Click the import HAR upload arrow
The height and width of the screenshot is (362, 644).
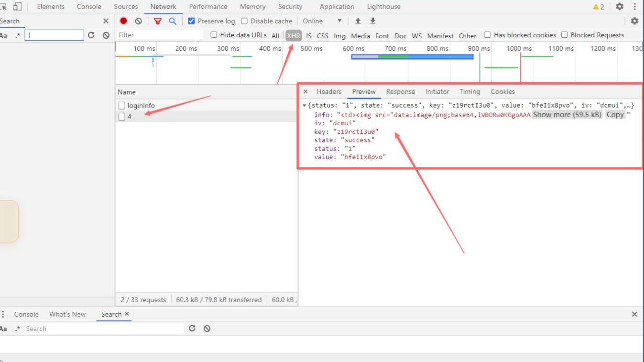(358, 21)
